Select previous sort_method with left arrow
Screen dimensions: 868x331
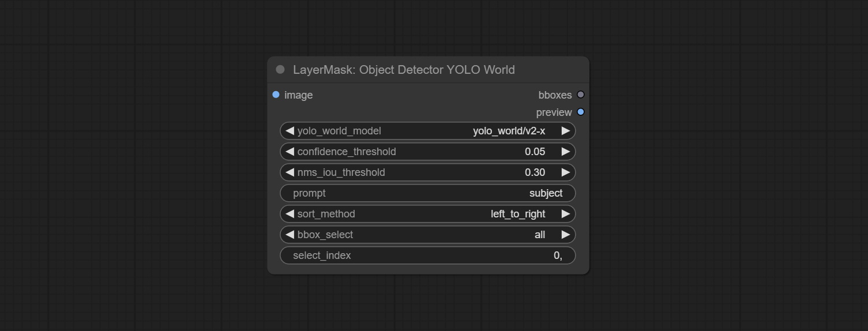[290, 214]
